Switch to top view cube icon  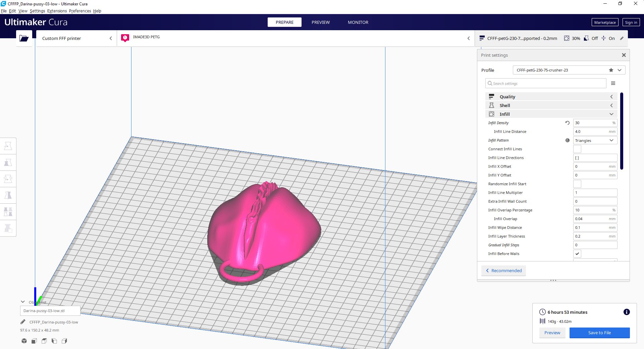pos(44,341)
